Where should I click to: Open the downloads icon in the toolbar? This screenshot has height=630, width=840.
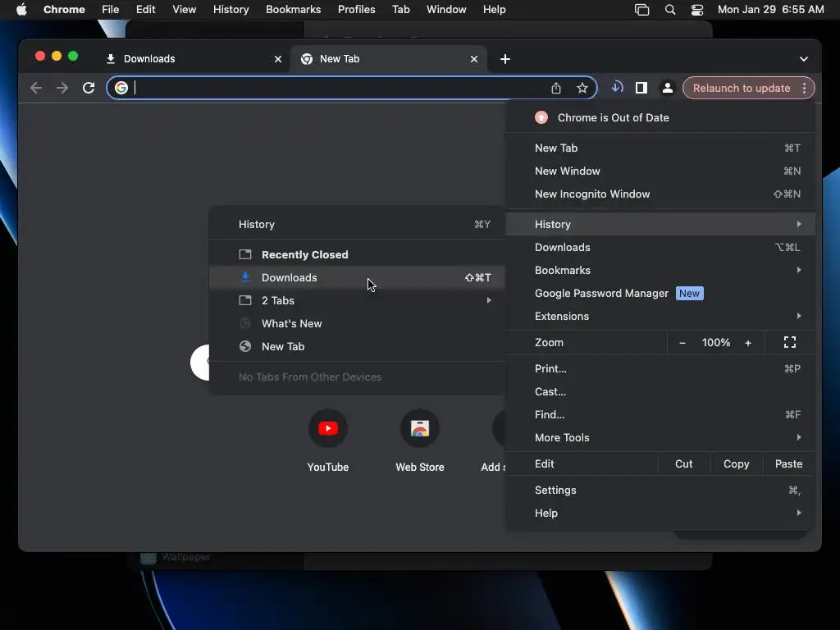coord(617,87)
